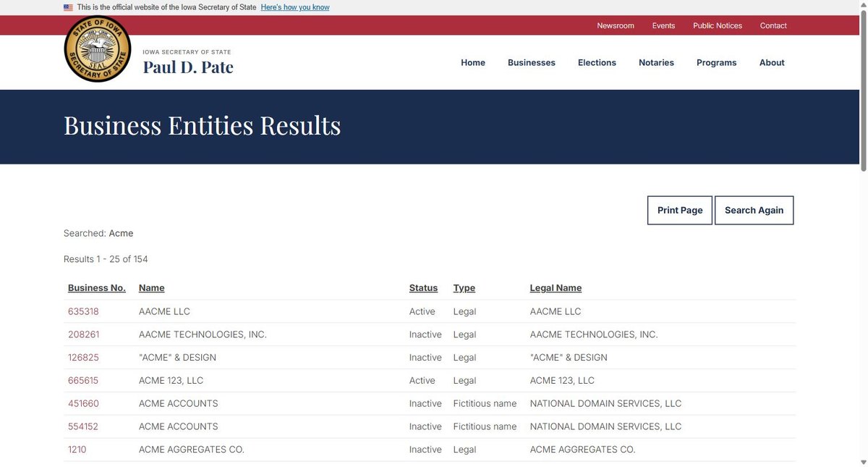This screenshot has height=467, width=868.
Task: Sort results by Status column
Action: (423, 287)
